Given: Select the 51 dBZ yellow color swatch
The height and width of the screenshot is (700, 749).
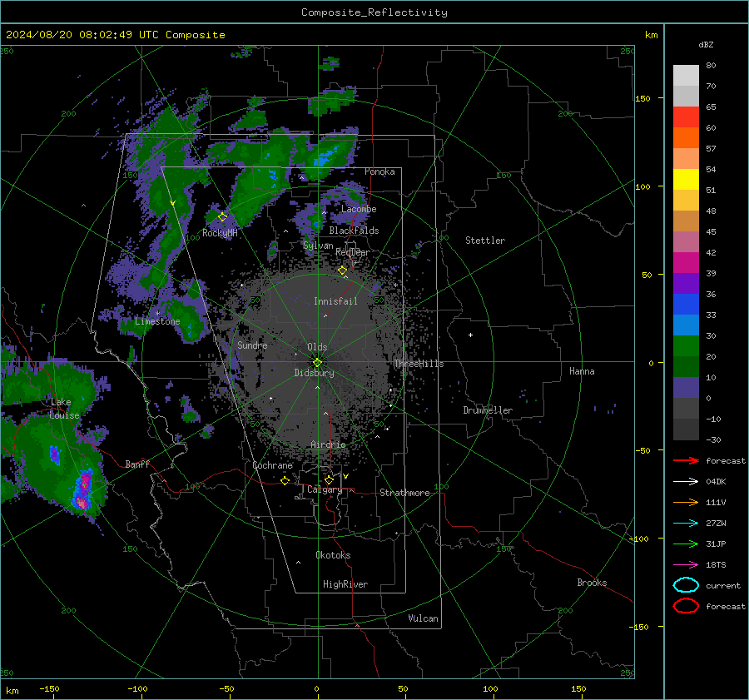Looking at the screenshot, I should click(686, 180).
